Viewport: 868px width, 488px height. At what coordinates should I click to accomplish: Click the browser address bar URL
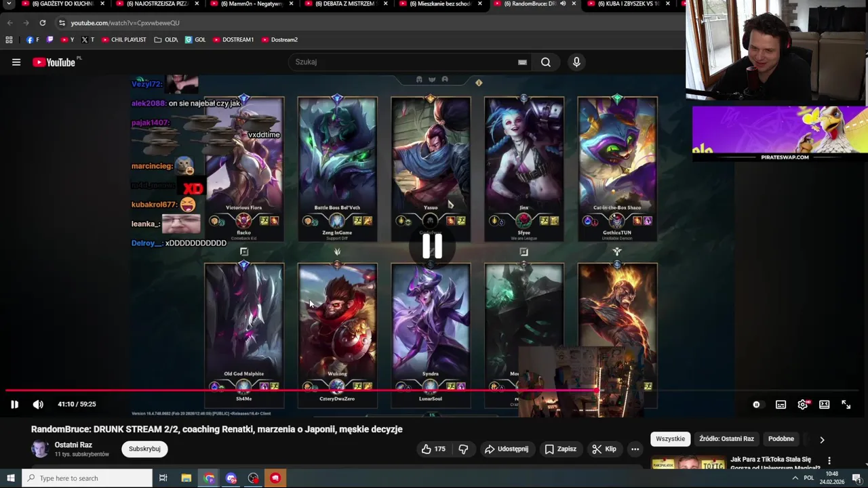[125, 23]
